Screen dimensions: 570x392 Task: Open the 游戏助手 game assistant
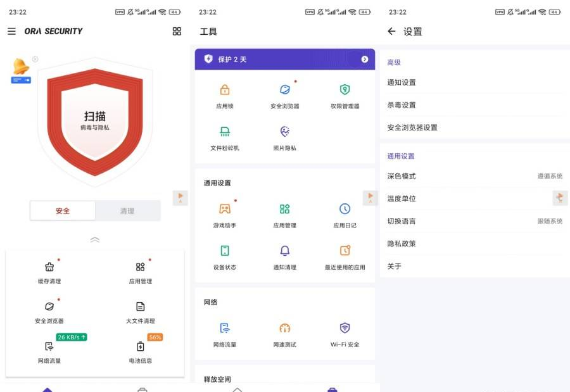click(x=225, y=215)
